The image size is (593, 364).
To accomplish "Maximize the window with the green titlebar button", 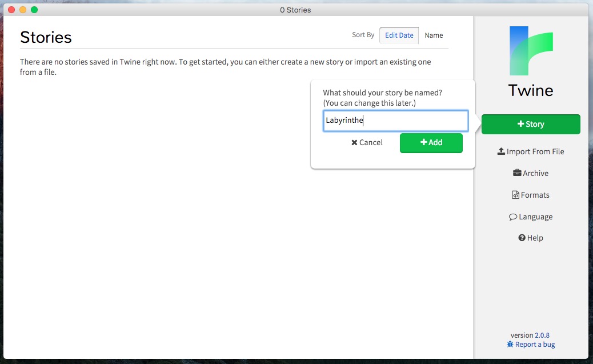I will tap(34, 10).
